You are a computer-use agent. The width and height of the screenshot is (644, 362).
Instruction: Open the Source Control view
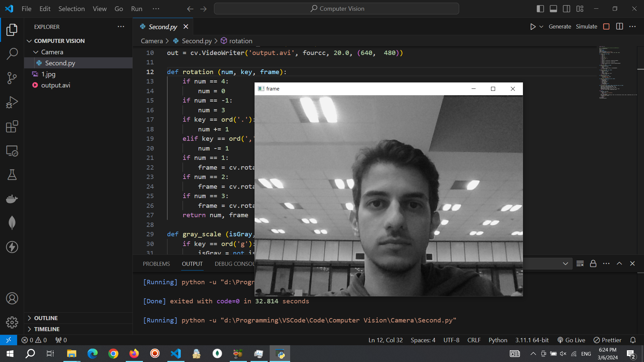(12, 78)
